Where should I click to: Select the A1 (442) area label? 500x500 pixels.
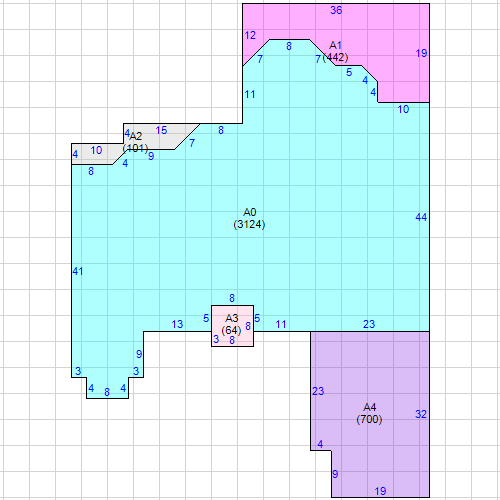click(335, 51)
